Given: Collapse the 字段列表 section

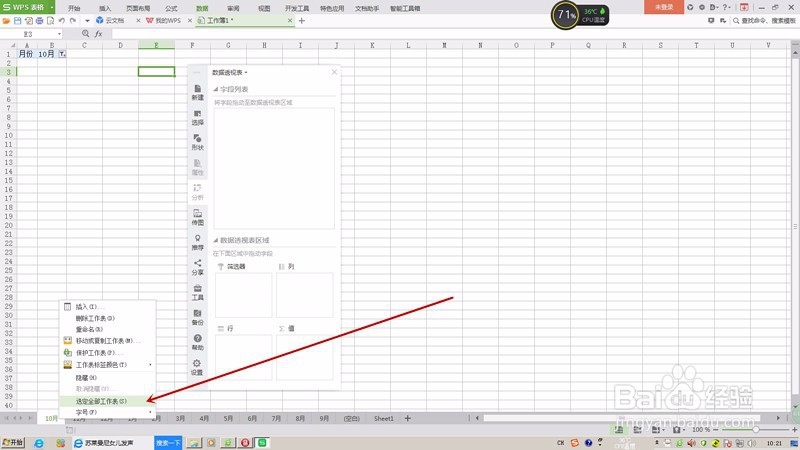Looking at the screenshot, I should point(215,89).
